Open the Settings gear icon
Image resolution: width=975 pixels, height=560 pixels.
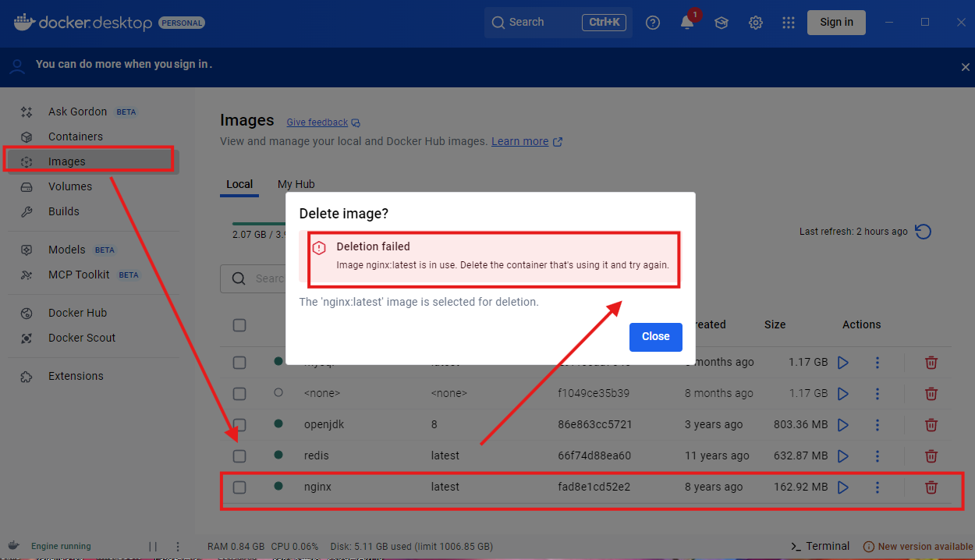point(756,23)
